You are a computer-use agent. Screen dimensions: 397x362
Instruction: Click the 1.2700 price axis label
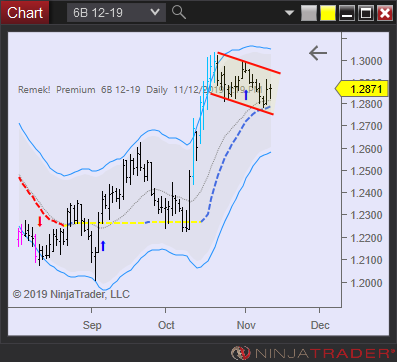[366, 126]
